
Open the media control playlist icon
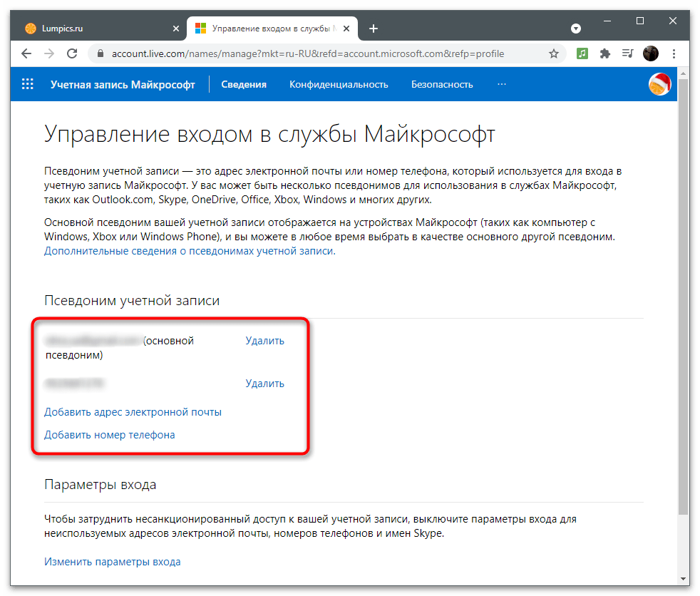tap(627, 53)
